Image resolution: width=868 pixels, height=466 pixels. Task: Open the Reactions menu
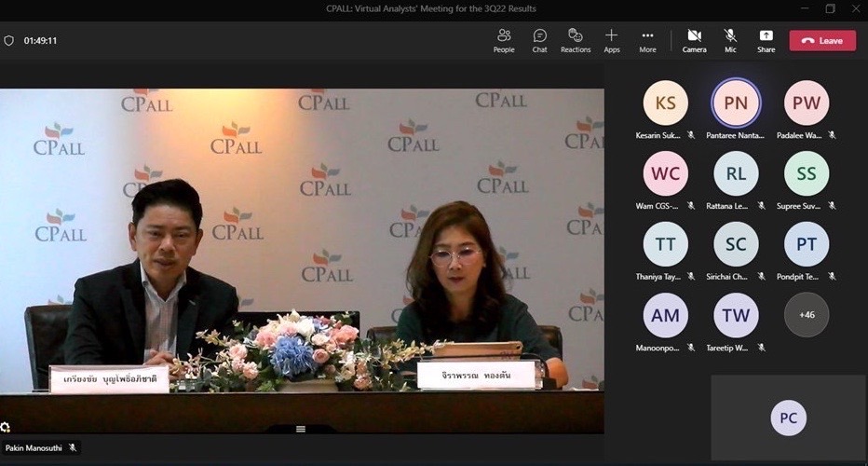pos(576,40)
